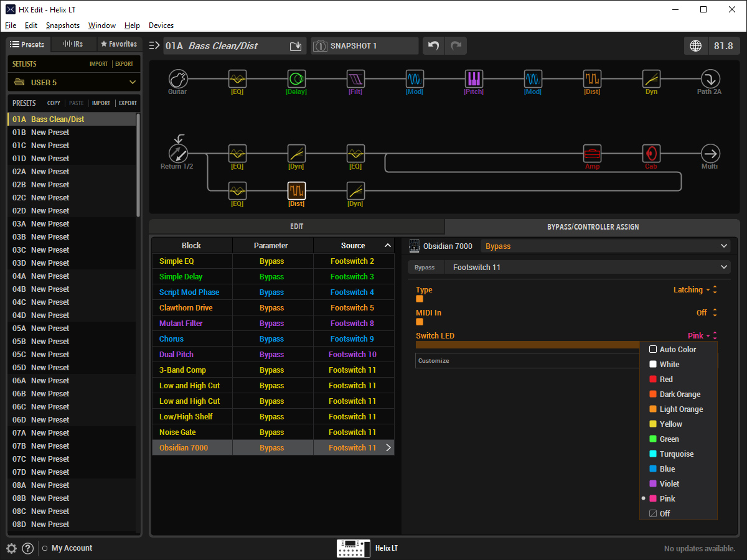Toggle the orange square under MIDI In
747x560 pixels.
[x=420, y=322]
